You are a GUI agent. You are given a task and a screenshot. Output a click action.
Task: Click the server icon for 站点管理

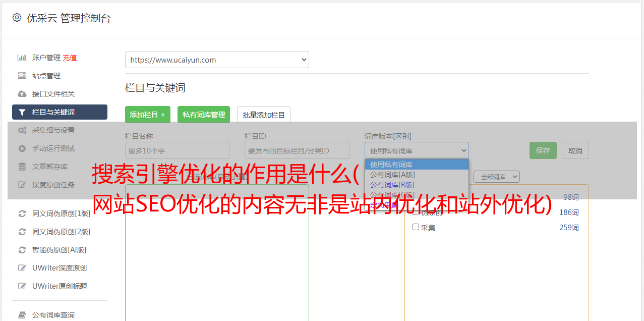(x=22, y=76)
